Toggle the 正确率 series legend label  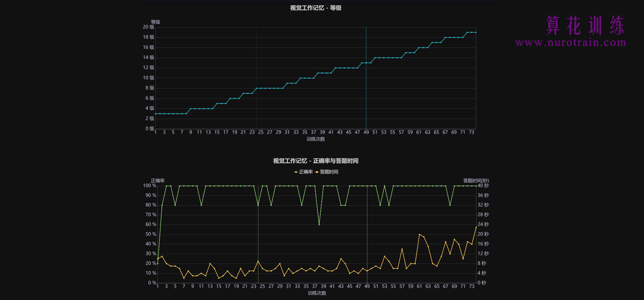pyautogui.click(x=305, y=172)
